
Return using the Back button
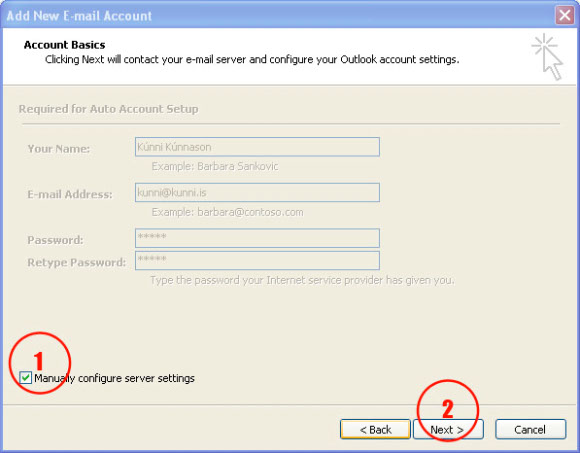click(x=375, y=429)
